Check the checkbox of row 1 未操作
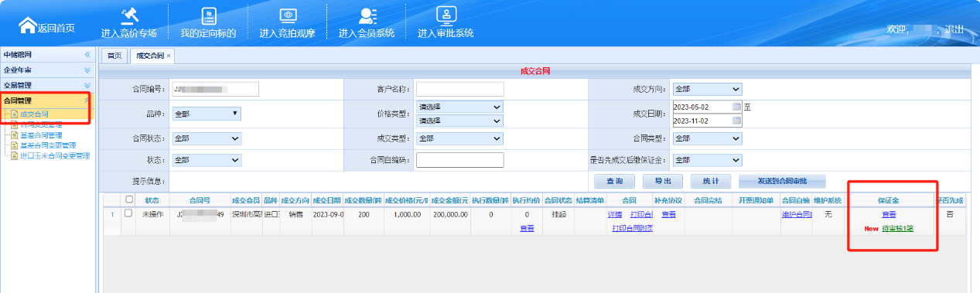 128,213
